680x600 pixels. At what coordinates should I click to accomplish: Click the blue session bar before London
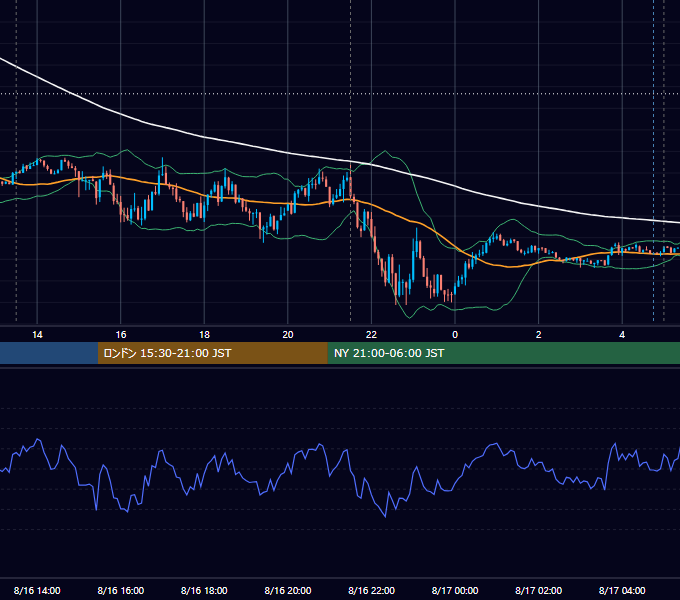[49, 353]
